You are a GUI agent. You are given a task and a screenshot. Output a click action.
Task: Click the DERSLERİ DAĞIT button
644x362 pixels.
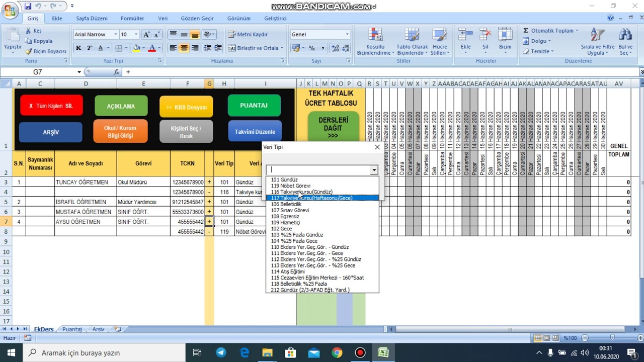coord(333,127)
